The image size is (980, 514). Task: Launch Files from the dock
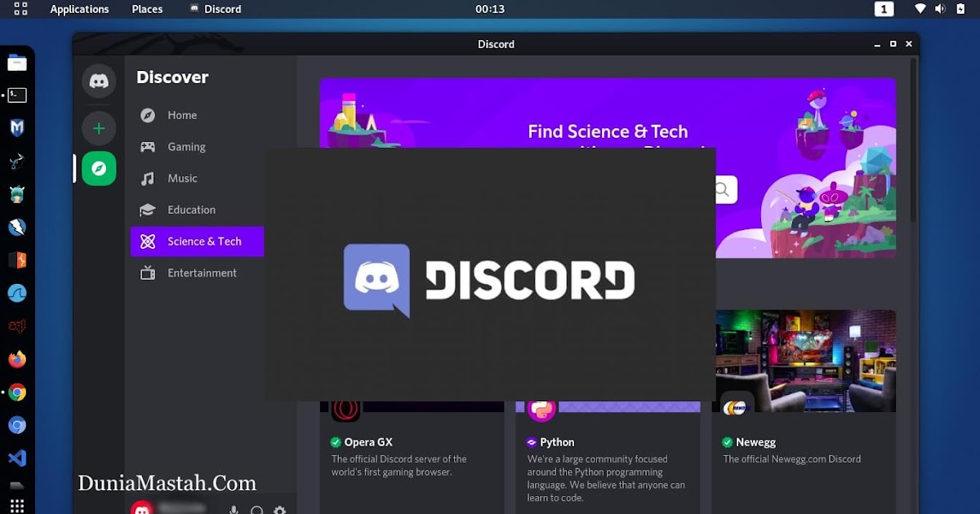17,63
